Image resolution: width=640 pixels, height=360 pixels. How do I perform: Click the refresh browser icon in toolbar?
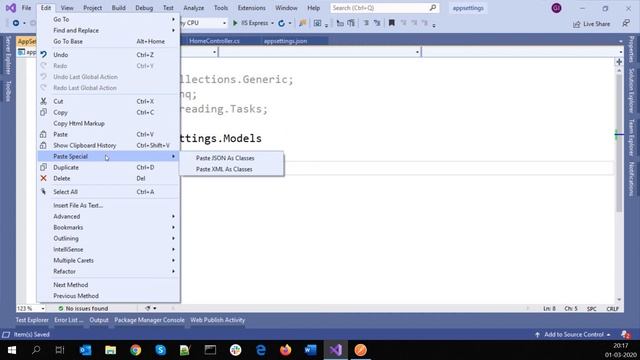281,23
